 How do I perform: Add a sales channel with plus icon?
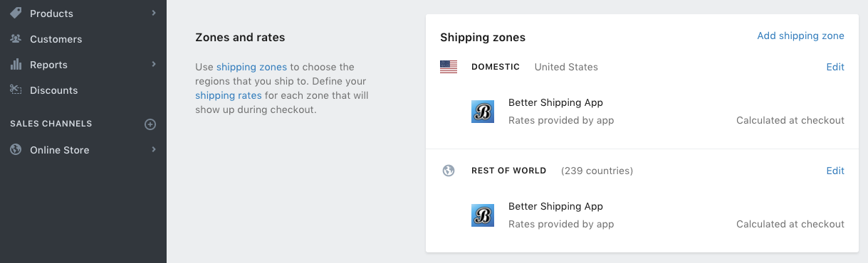click(x=150, y=124)
